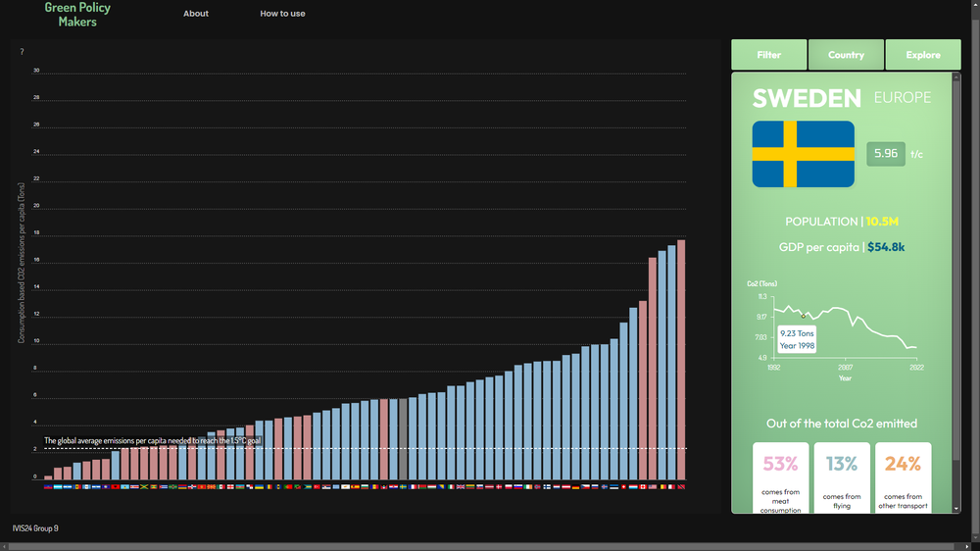Pick the Italy flag icon
This screenshot has width=980, height=551.
pos(451,486)
